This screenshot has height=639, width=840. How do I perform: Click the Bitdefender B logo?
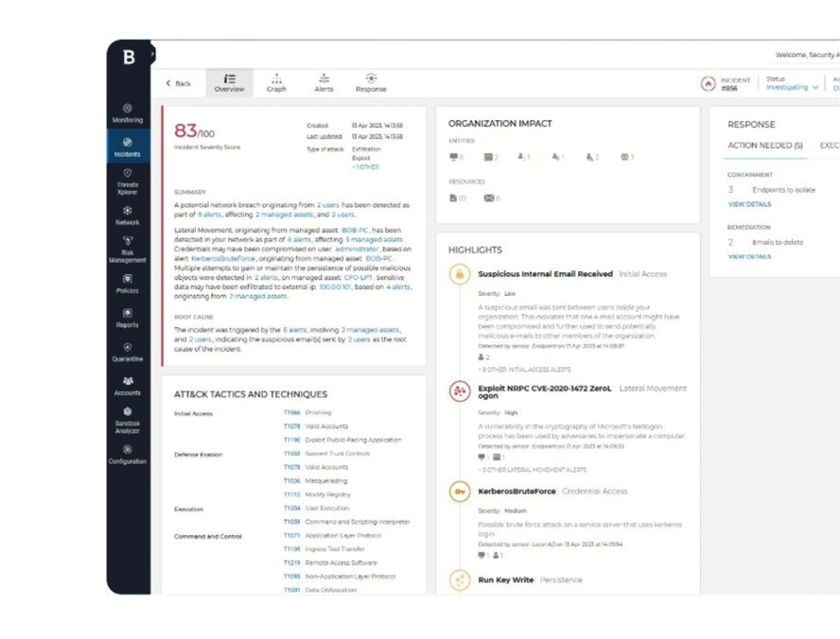129,58
